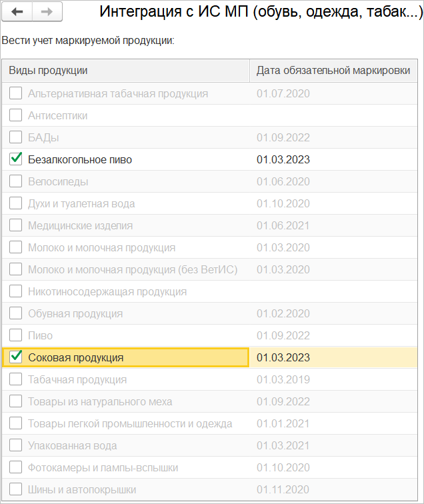424x504 pixels.
Task: Click the forward navigation arrow
Action: point(47,12)
